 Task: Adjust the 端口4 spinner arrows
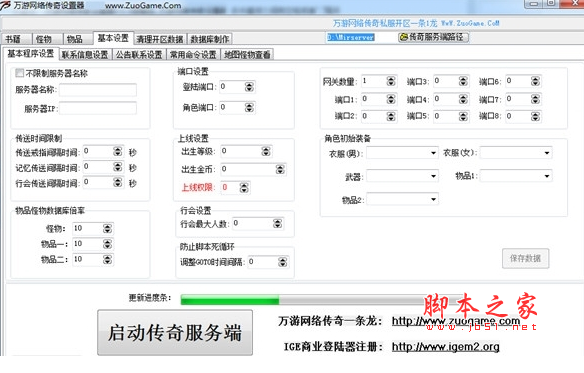point(463,99)
